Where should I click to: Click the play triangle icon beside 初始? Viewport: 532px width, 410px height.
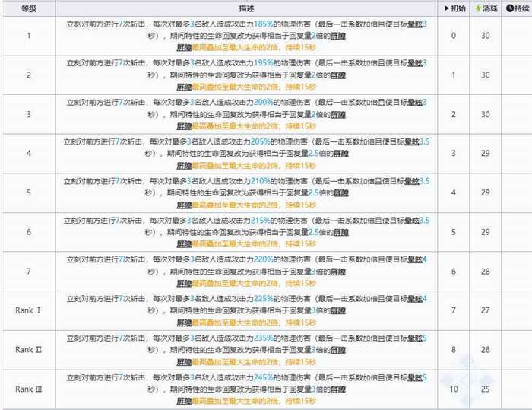click(447, 8)
